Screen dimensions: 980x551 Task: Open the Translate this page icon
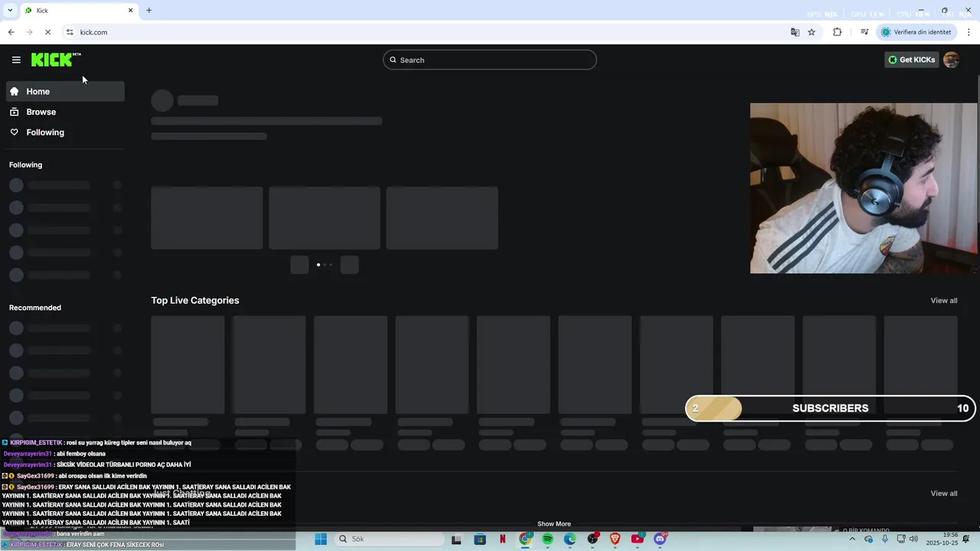(795, 32)
